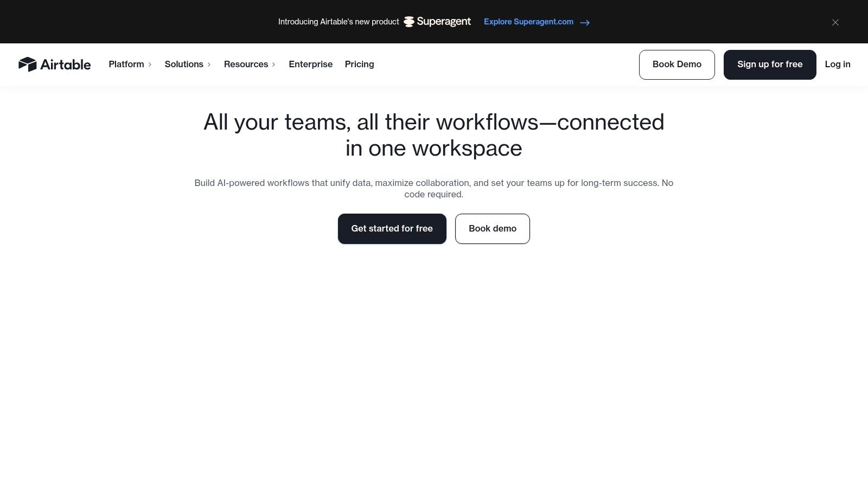Click the Airtable logo icon

(x=27, y=64)
